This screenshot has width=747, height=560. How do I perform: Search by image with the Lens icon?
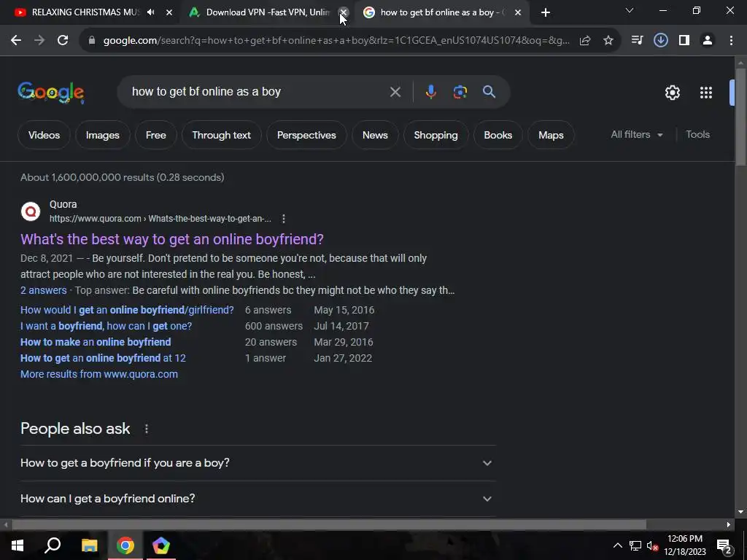[x=460, y=92]
